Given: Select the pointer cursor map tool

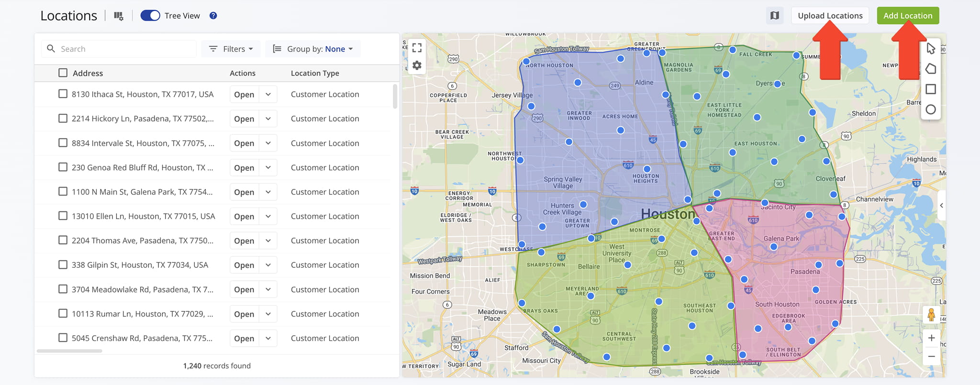Looking at the screenshot, I should (x=931, y=49).
